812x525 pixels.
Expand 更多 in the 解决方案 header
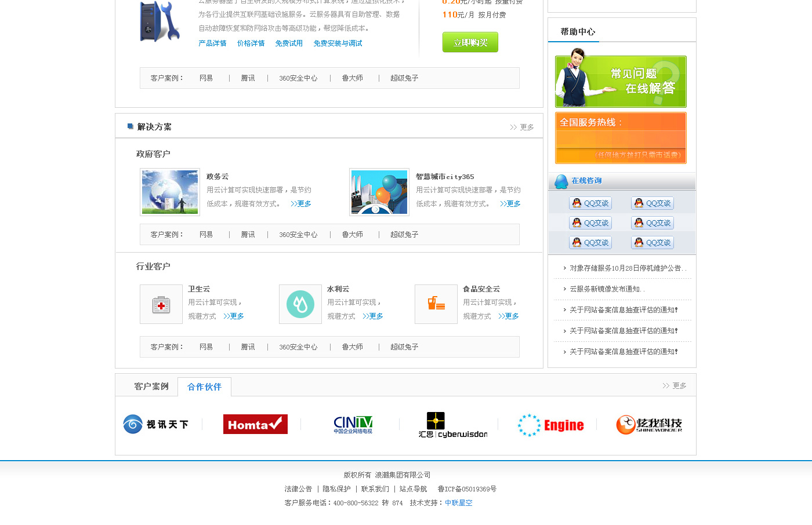click(522, 127)
